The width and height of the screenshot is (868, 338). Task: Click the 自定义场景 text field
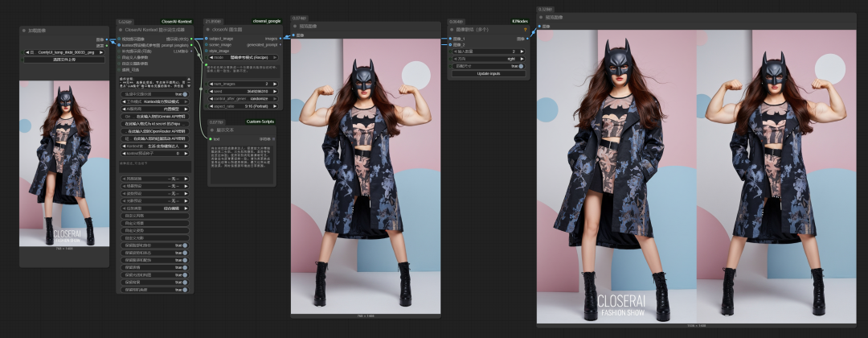point(155,223)
